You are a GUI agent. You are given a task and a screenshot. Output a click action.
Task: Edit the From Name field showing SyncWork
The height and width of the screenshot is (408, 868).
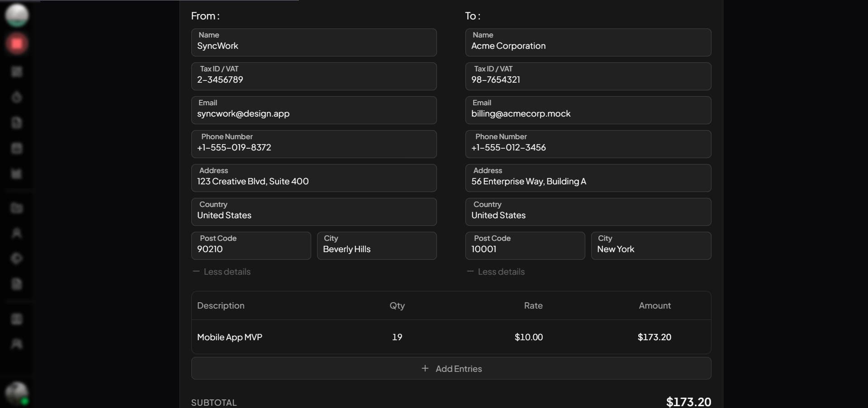tap(314, 42)
